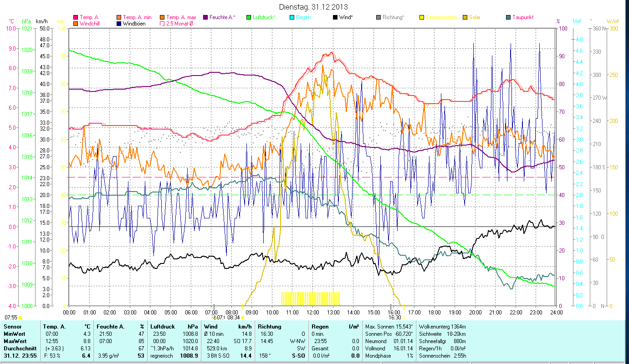The width and height of the screenshot is (629, 364).
Task: Click the '158 °' direction value
Action: tap(265, 356)
